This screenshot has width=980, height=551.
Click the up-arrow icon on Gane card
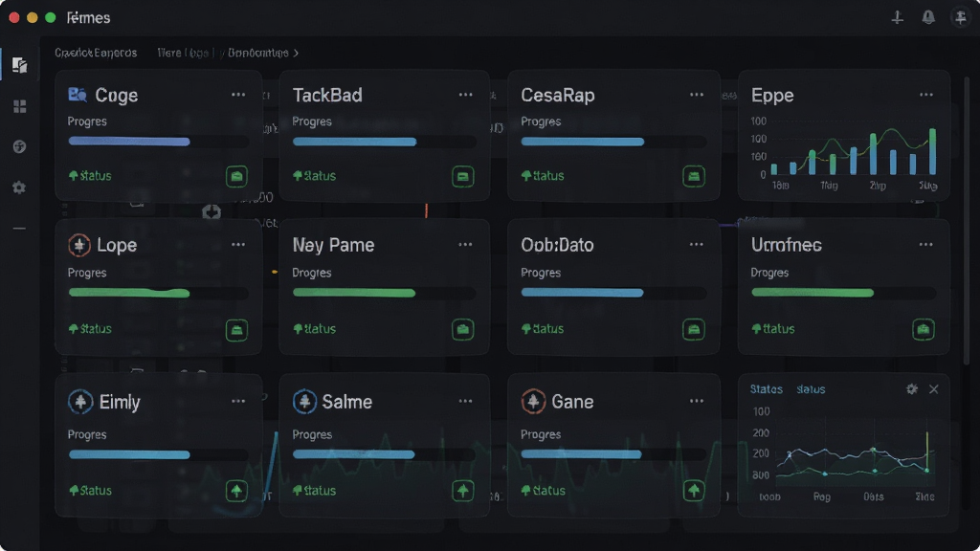tap(694, 491)
